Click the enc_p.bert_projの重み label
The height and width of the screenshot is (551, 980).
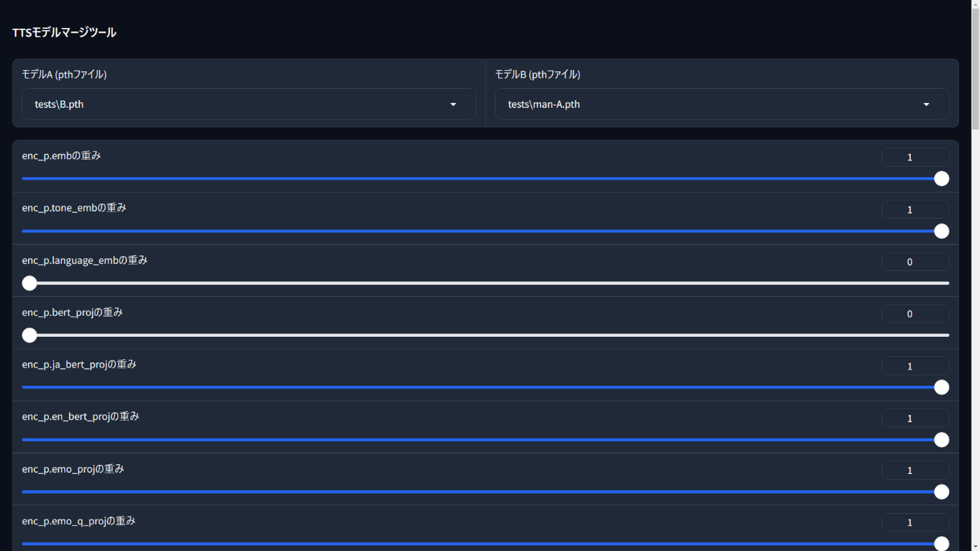click(x=72, y=312)
